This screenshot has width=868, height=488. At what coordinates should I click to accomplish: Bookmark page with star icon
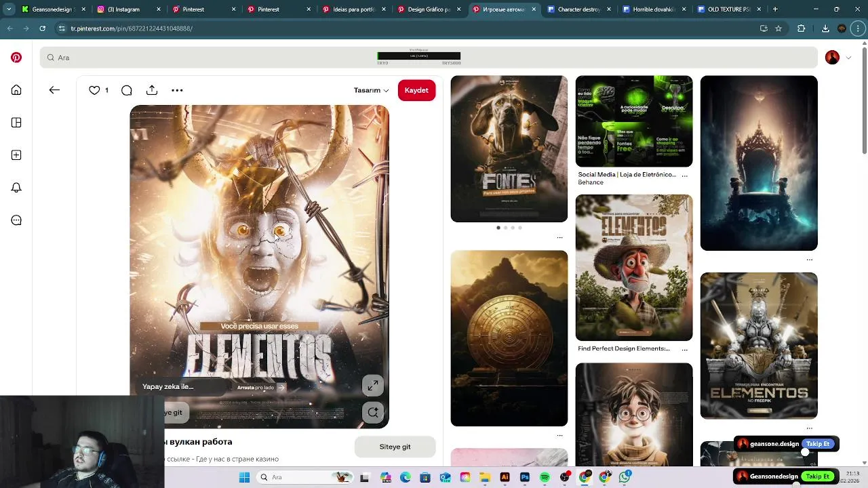778,28
